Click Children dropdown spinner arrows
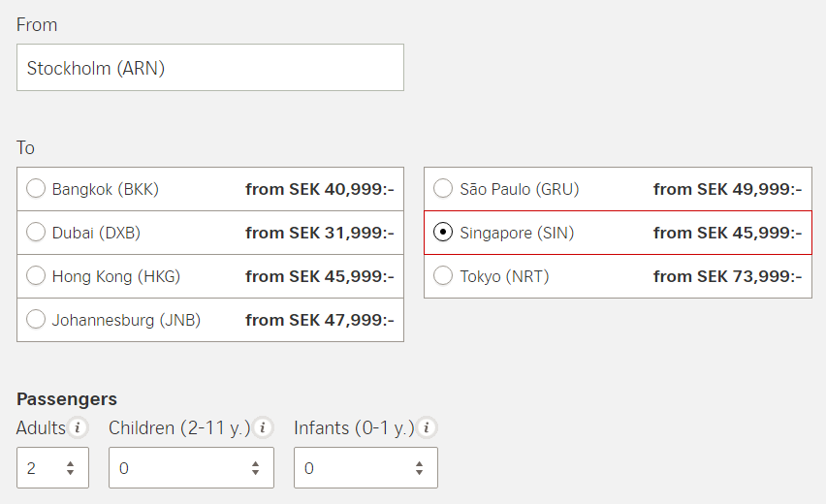Image resolution: width=826 pixels, height=504 pixels. [255, 468]
